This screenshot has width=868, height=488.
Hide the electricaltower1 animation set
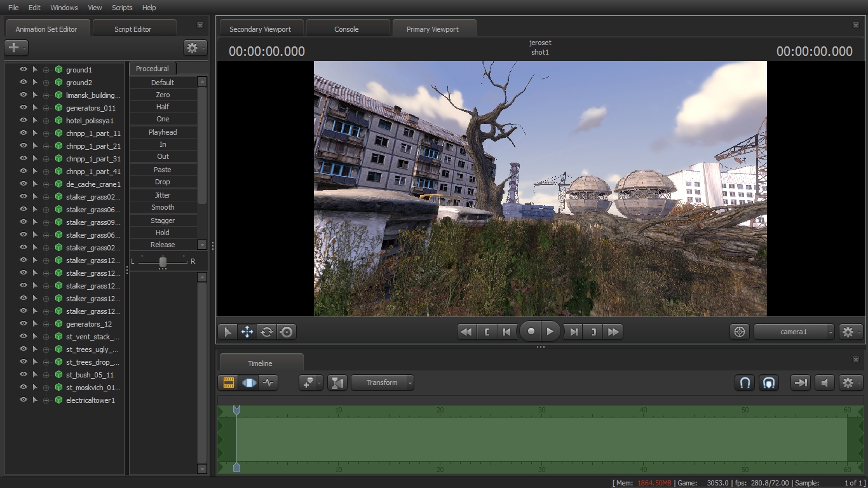click(24, 400)
